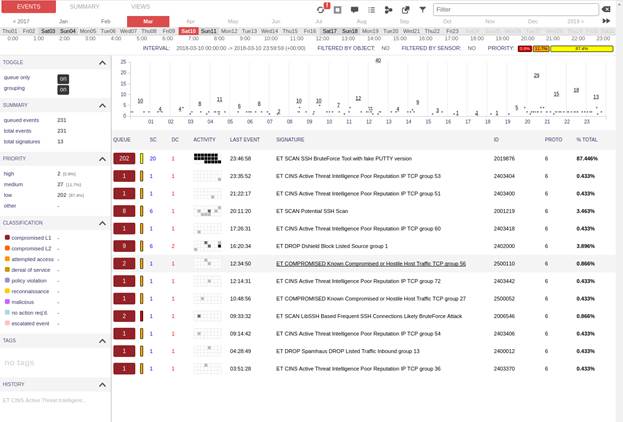Collapse the Summary section
623x422 pixels.
103,104
